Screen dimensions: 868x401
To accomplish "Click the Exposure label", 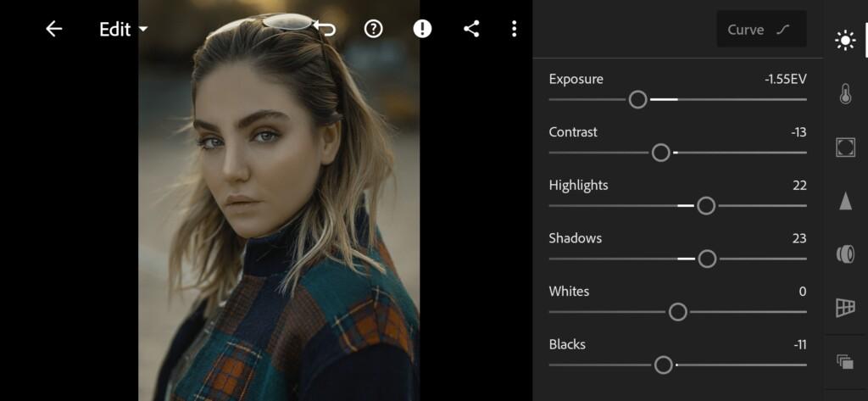I will [576, 79].
